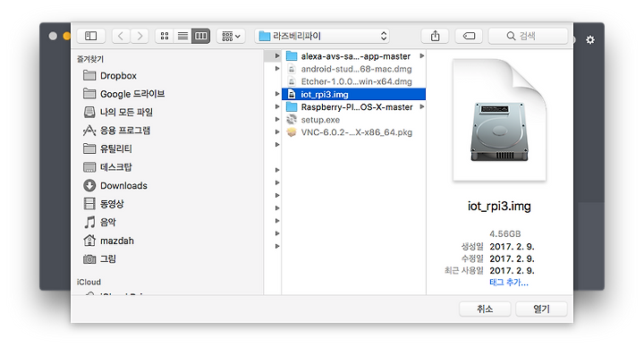This screenshot has width=644, height=347.
Task: Click the applications icon beside 응용 프로그램
Action: coord(89,131)
